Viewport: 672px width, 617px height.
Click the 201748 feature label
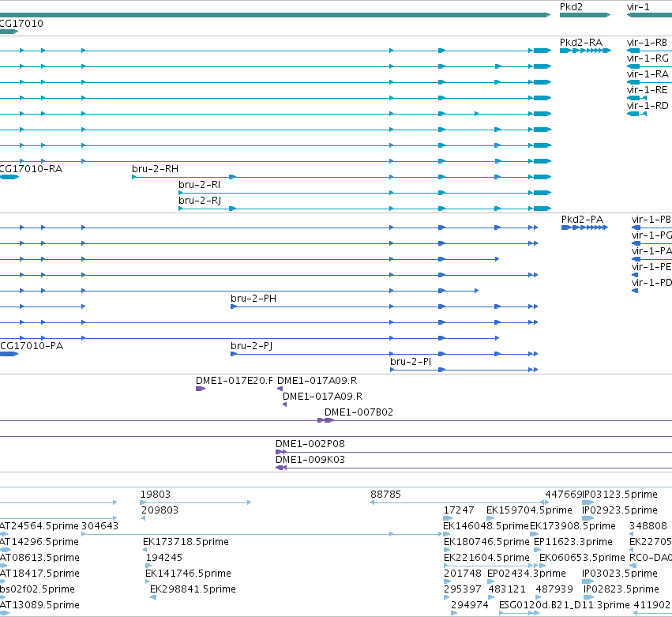(463, 574)
